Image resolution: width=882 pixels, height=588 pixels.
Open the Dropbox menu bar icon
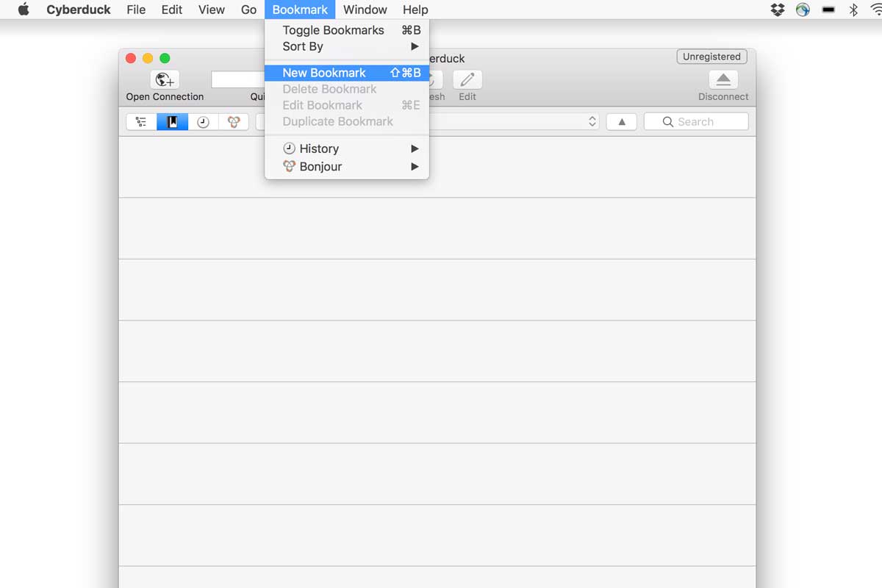point(777,10)
